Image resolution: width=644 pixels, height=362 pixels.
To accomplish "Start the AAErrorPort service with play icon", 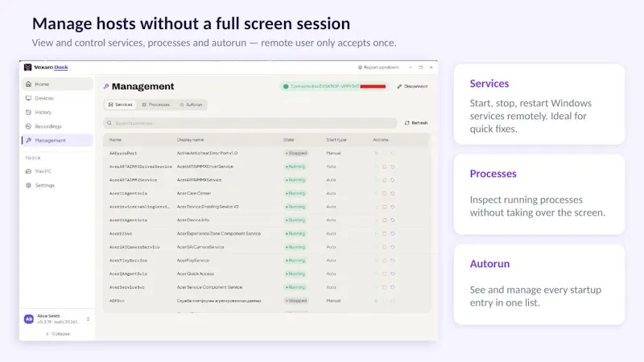I will pos(376,153).
